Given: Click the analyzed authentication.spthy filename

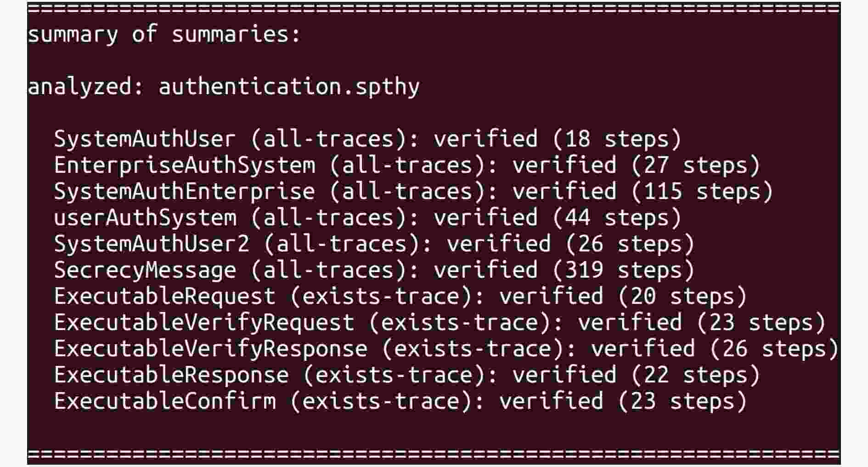Looking at the screenshot, I should click(289, 88).
